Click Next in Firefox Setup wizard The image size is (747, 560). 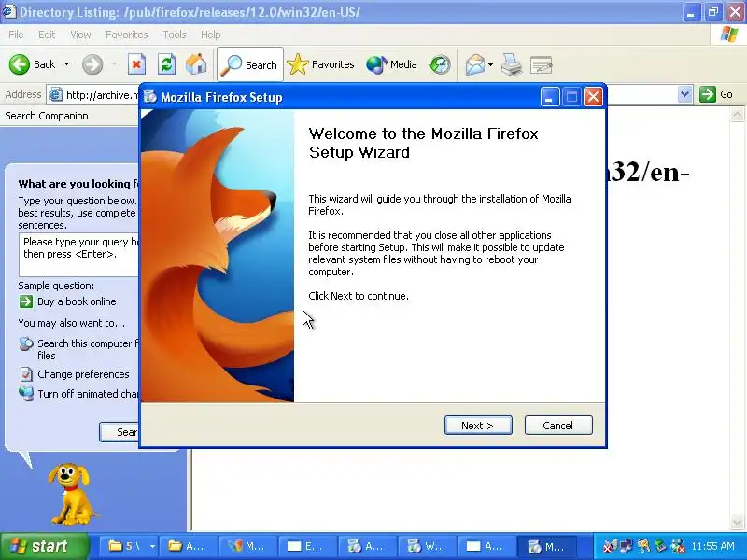478,426
